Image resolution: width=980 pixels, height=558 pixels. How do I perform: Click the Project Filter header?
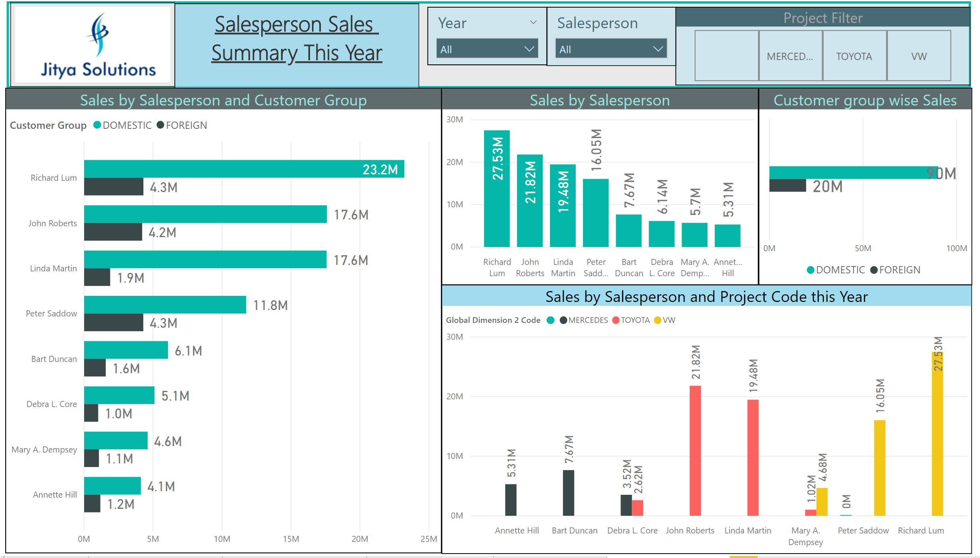tap(823, 18)
